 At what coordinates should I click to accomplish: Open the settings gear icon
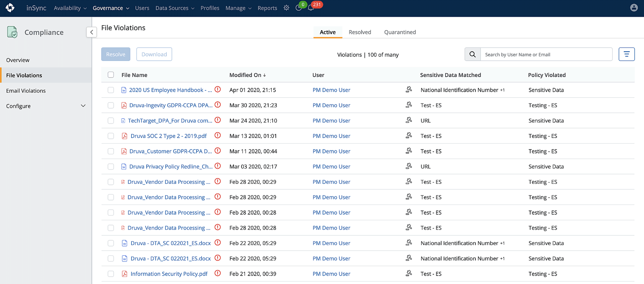click(286, 8)
